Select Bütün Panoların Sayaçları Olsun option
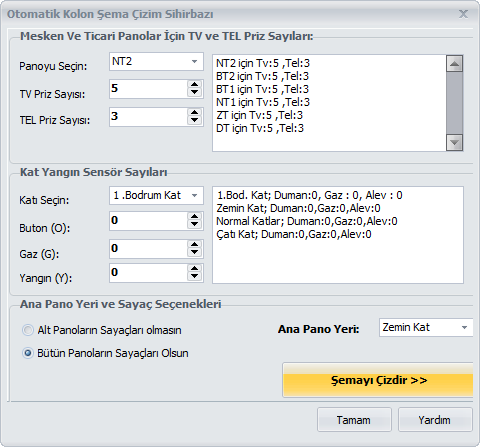Image resolution: width=480 pixels, height=447 pixels. (x=28, y=353)
